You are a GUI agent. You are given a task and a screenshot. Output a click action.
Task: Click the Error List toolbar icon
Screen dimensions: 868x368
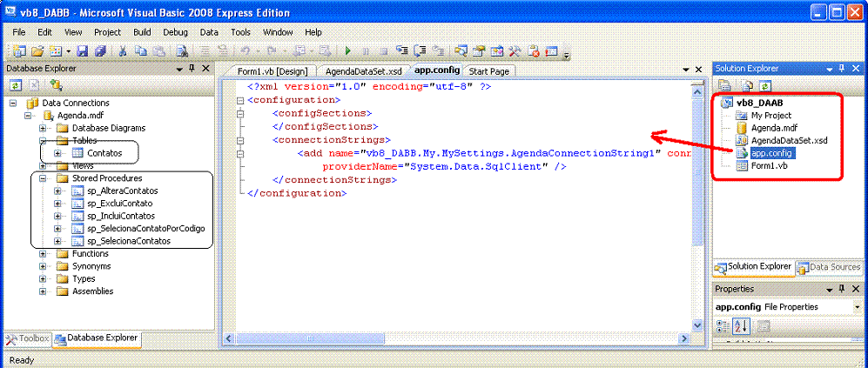[534, 51]
